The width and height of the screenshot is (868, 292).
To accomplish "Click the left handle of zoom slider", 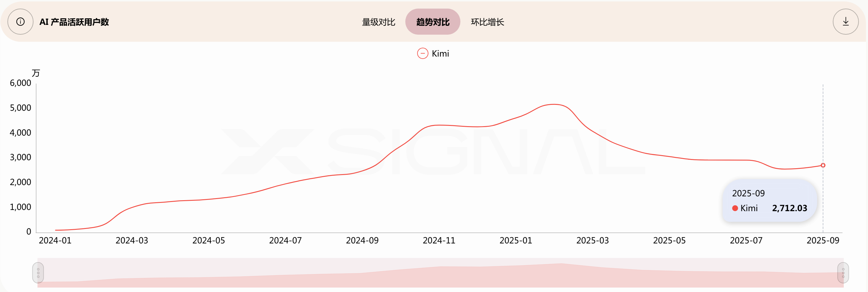I will 38,272.
